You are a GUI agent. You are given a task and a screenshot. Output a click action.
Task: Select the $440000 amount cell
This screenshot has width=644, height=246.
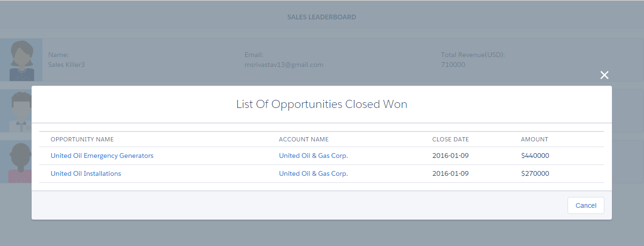535,156
